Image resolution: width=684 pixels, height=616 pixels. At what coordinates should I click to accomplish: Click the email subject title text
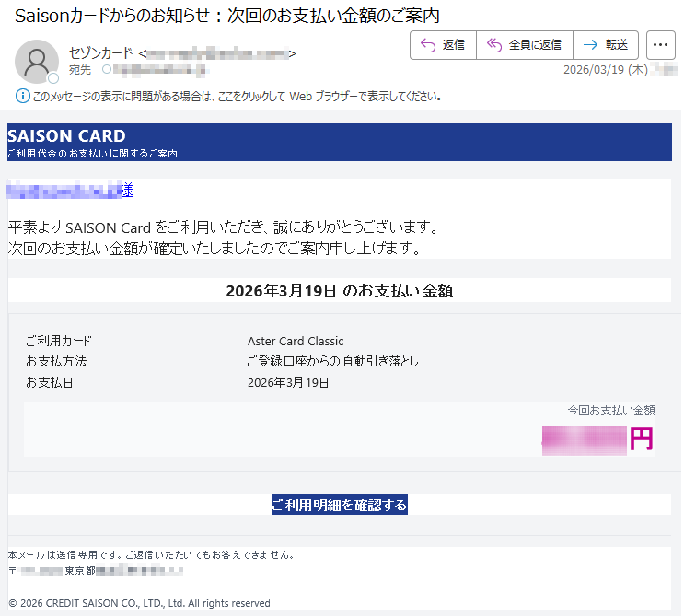(226, 17)
